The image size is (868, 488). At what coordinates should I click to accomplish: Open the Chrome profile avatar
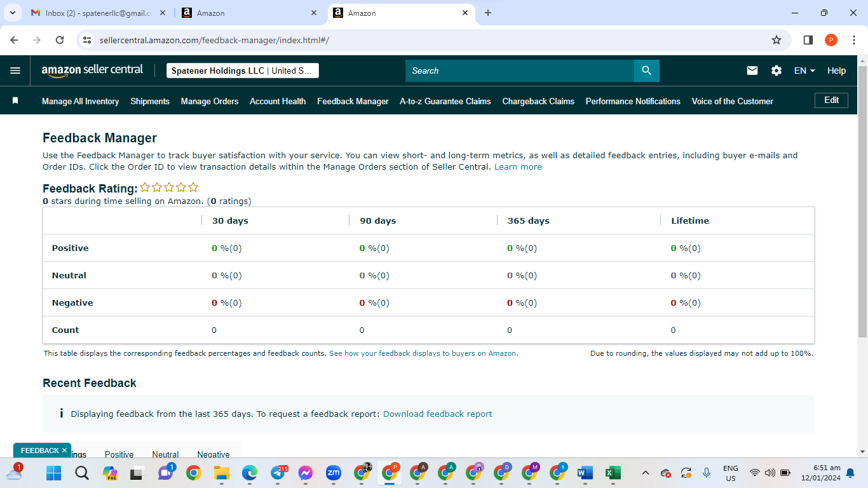(831, 40)
